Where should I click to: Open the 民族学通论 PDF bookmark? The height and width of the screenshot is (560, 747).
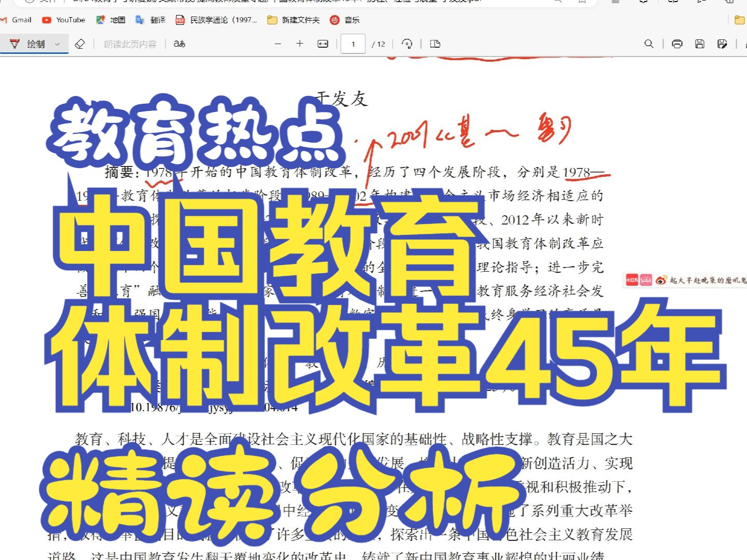pyautogui.click(x=216, y=20)
